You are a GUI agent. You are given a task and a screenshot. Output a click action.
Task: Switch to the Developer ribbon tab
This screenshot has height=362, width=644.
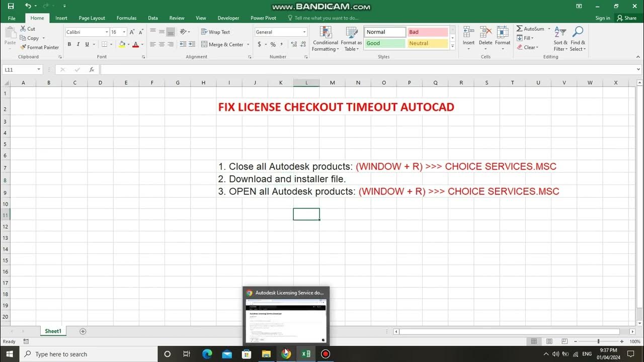[228, 18]
